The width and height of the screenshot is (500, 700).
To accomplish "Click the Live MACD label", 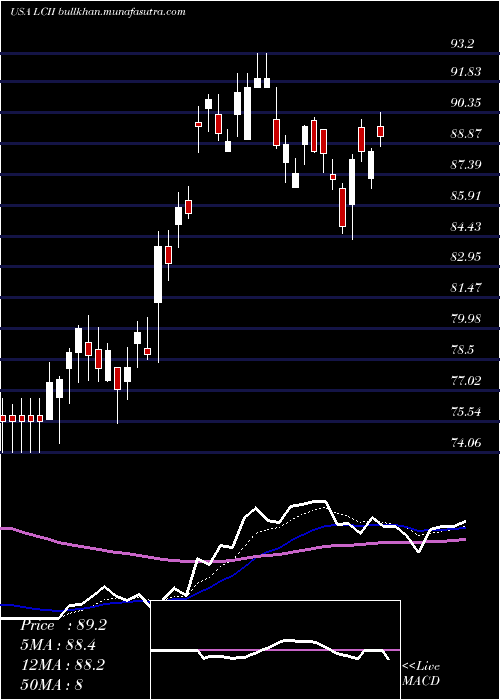I will (x=421, y=673).
